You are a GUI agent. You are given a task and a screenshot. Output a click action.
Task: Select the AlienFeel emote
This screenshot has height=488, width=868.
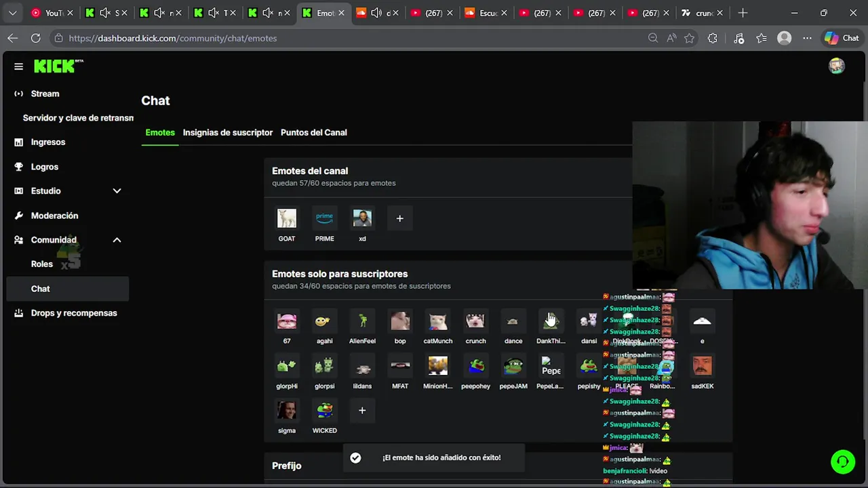tap(362, 321)
